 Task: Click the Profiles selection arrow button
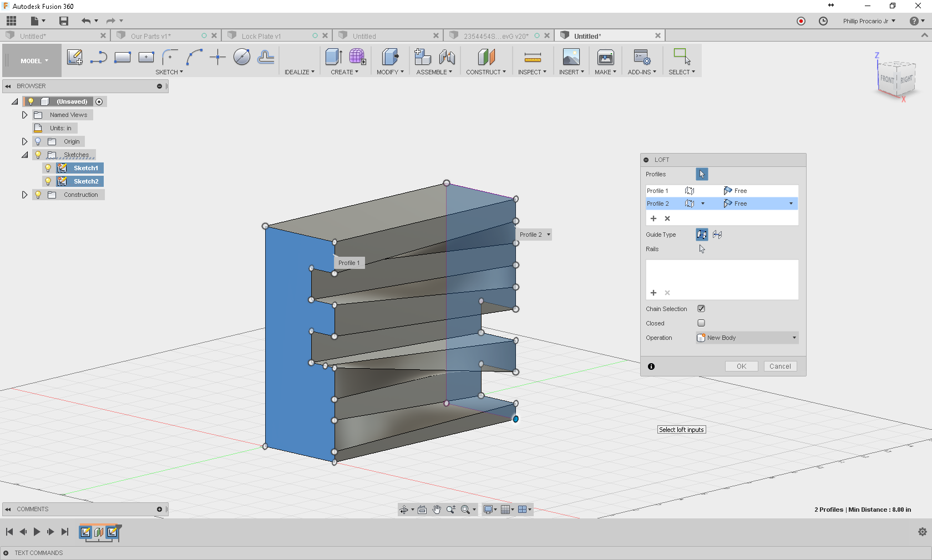(702, 174)
